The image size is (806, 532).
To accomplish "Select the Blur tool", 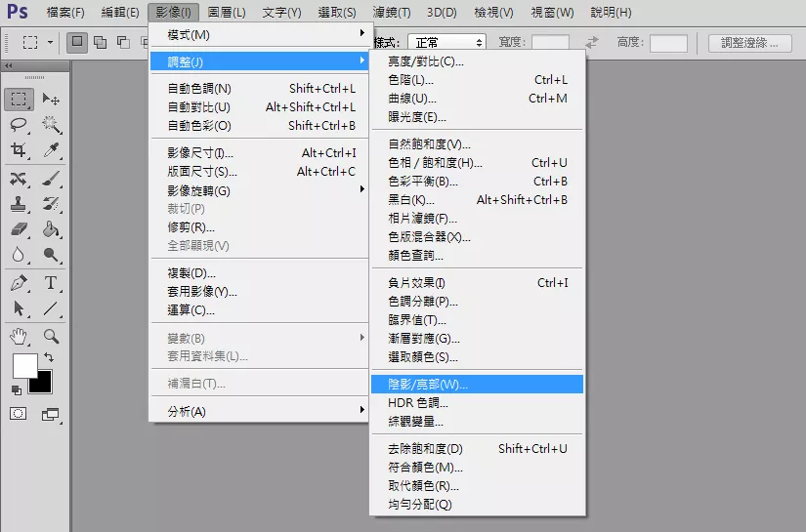I will (19, 255).
